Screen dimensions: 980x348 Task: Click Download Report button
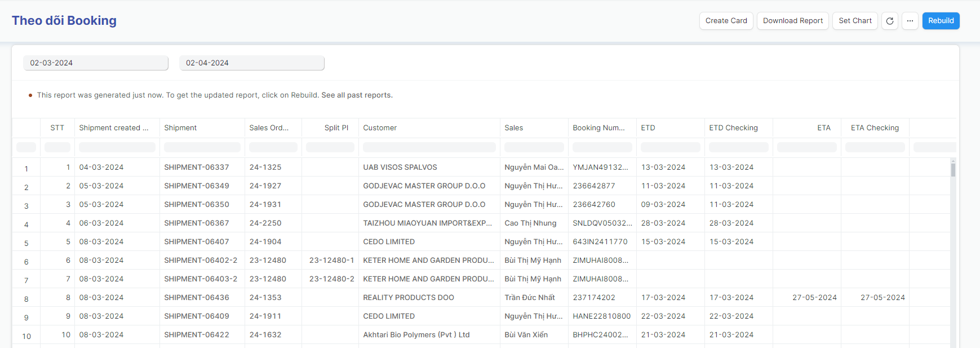792,21
